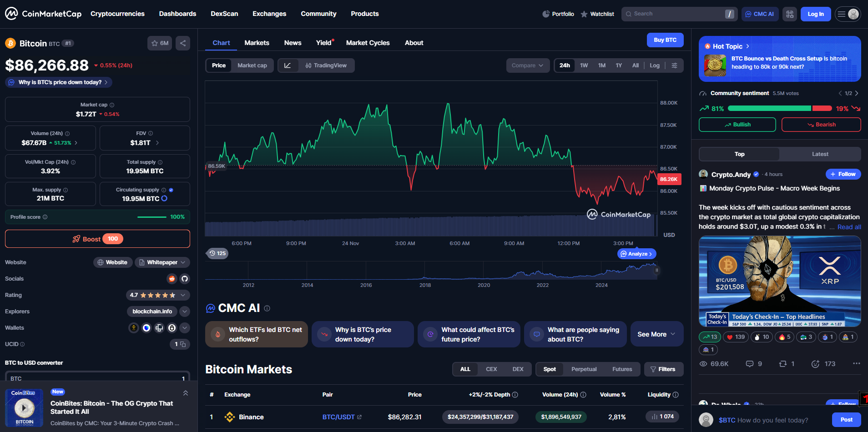Open the News tab
Screen dimensions: 868x432
click(293, 43)
